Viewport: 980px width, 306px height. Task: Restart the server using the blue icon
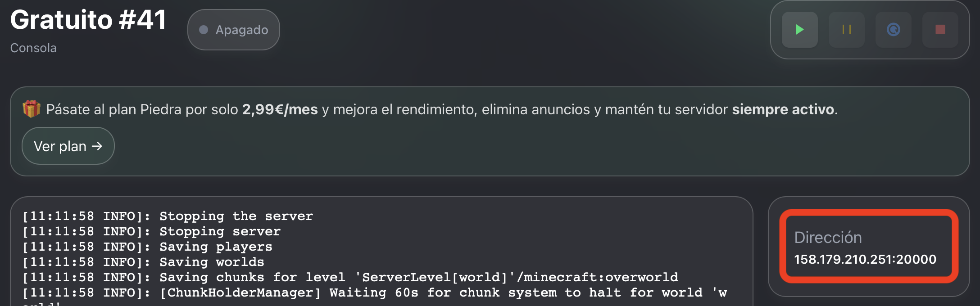(893, 30)
